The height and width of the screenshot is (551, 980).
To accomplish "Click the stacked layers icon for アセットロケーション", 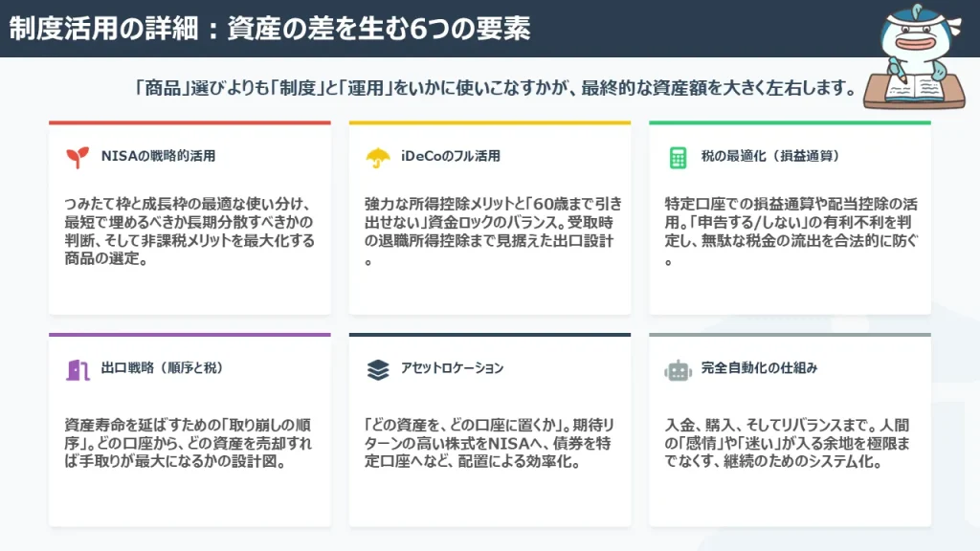I will point(377,369).
